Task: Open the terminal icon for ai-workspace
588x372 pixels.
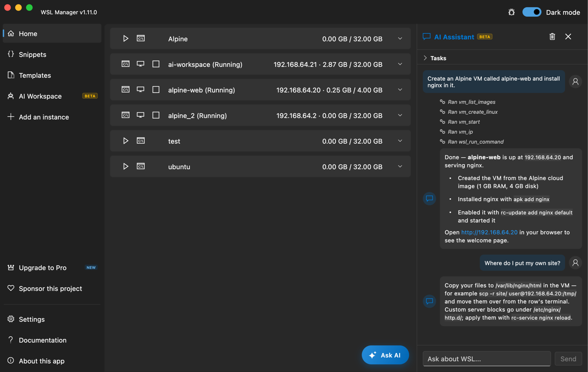Action: [126, 64]
